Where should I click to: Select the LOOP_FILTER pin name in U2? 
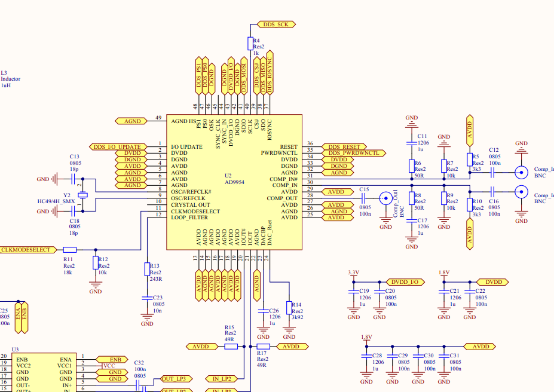pyautogui.click(x=189, y=218)
